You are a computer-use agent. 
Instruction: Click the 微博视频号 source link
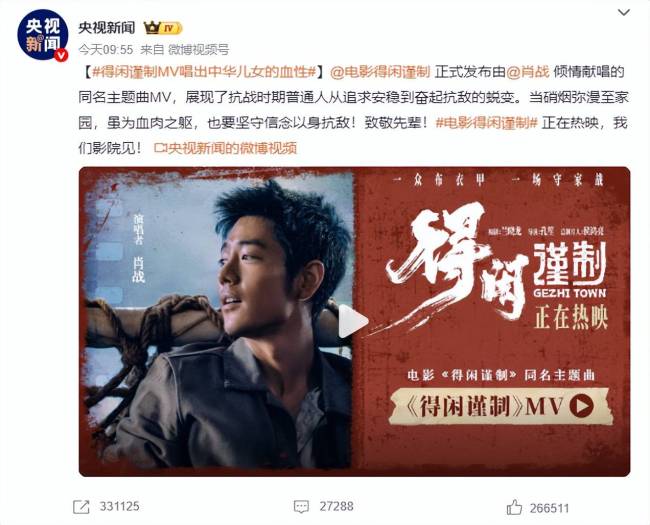click(199, 50)
